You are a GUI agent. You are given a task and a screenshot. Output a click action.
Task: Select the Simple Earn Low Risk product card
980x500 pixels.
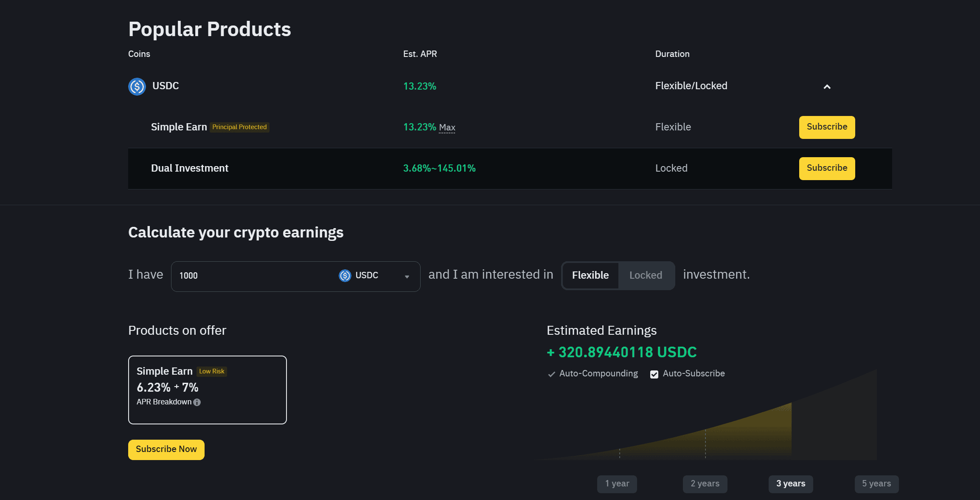(x=207, y=390)
